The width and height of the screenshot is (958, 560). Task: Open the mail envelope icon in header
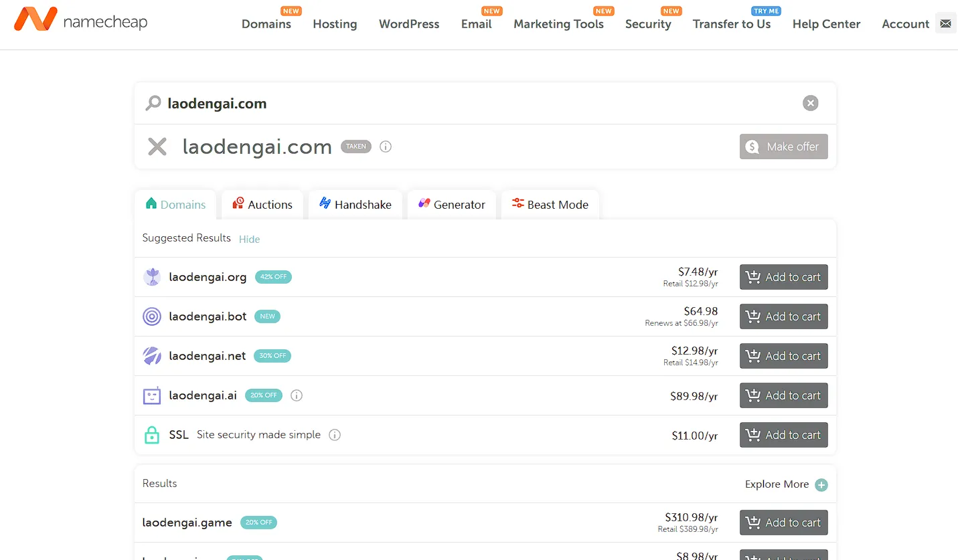tap(945, 23)
